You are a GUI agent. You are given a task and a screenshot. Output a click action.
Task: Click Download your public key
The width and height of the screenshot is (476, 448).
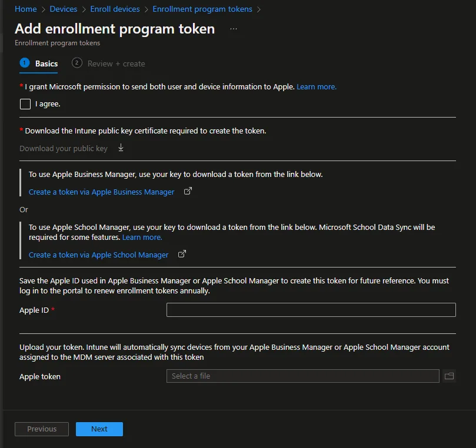pyautogui.click(x=64, y=148)
